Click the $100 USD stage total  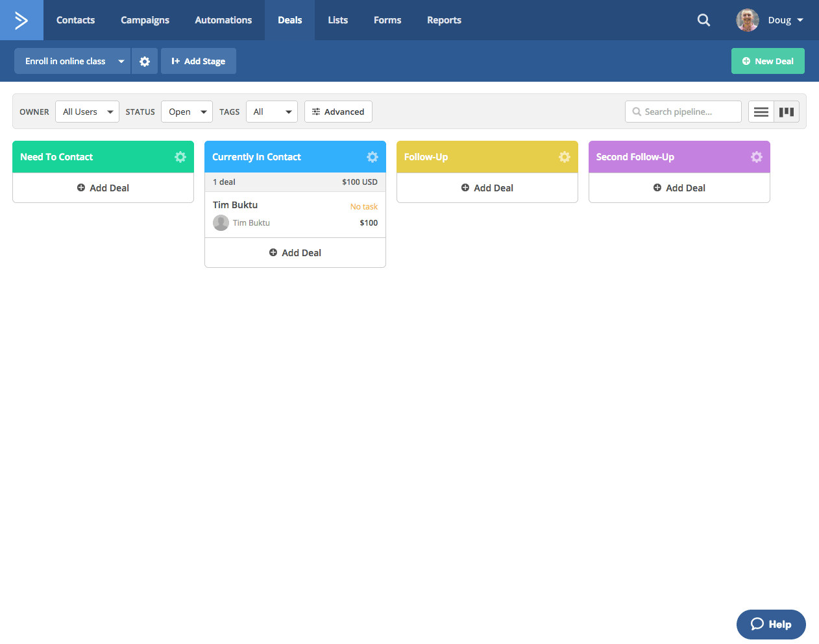tap(360, 182)
